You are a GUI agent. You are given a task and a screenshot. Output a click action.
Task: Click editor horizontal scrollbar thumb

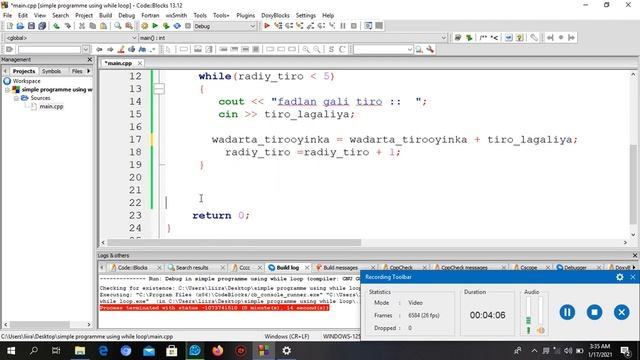pyautogui.click(x=234, y=242)
